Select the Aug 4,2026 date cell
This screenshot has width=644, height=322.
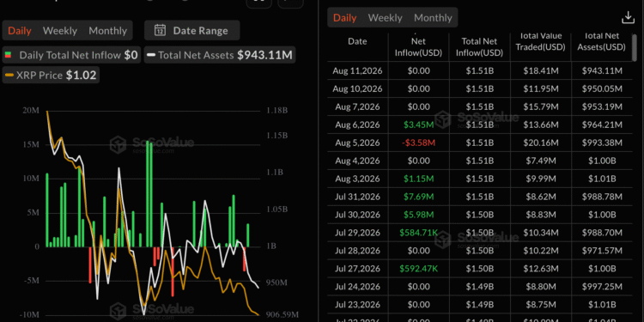tap(357, 161)
